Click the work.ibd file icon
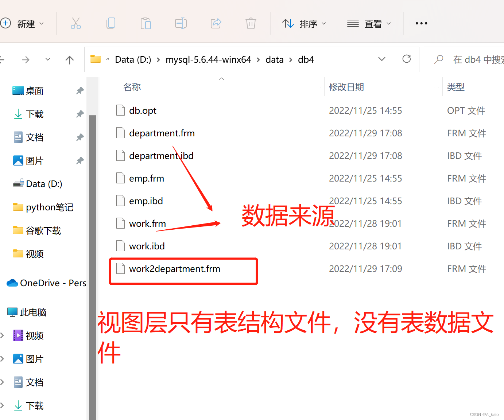This screenshot has width=504, height=420. (x=120, y=246)
